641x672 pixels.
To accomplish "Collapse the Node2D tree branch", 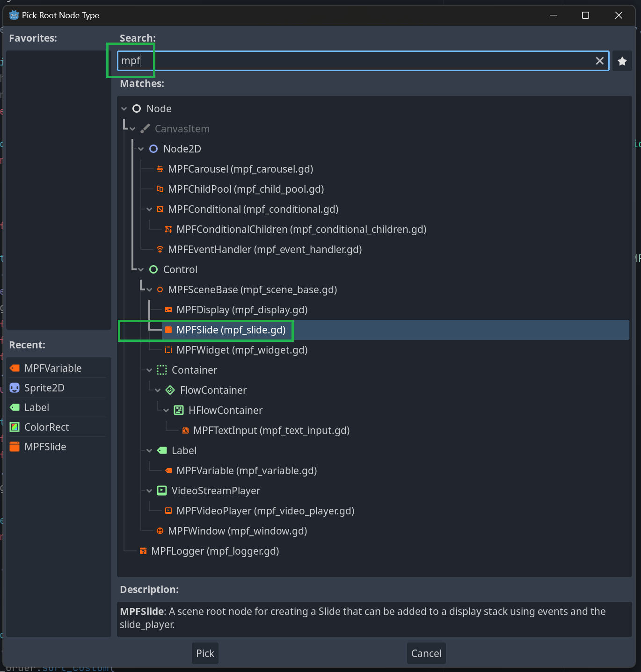I will (141, 149).
